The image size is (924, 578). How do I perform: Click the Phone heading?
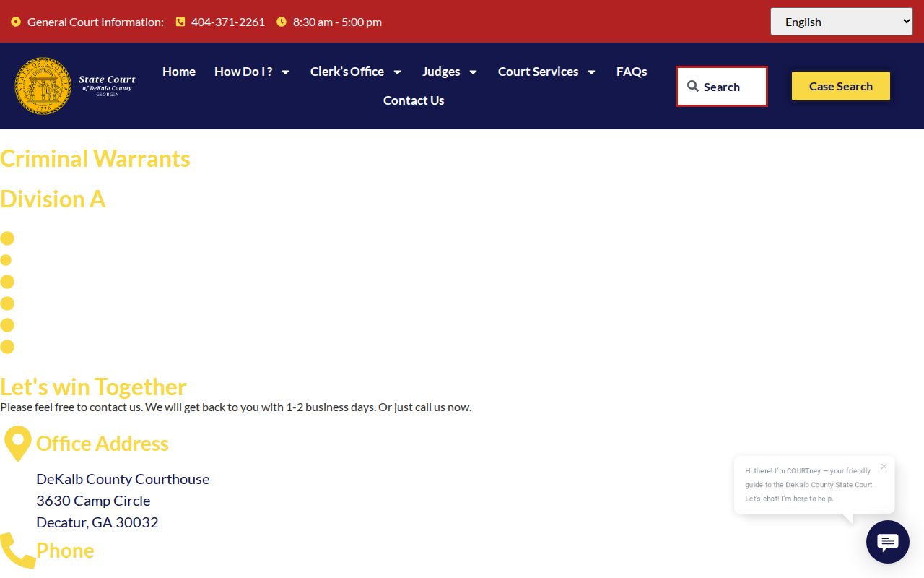[x=65, y=551]
